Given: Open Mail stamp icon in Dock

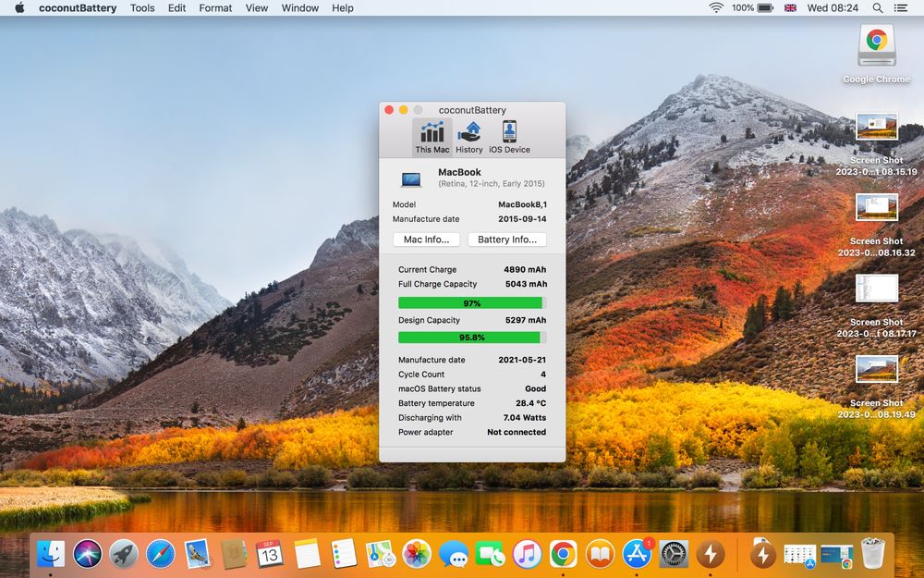Looking at the screenshot, I should (x=197, y=554).
